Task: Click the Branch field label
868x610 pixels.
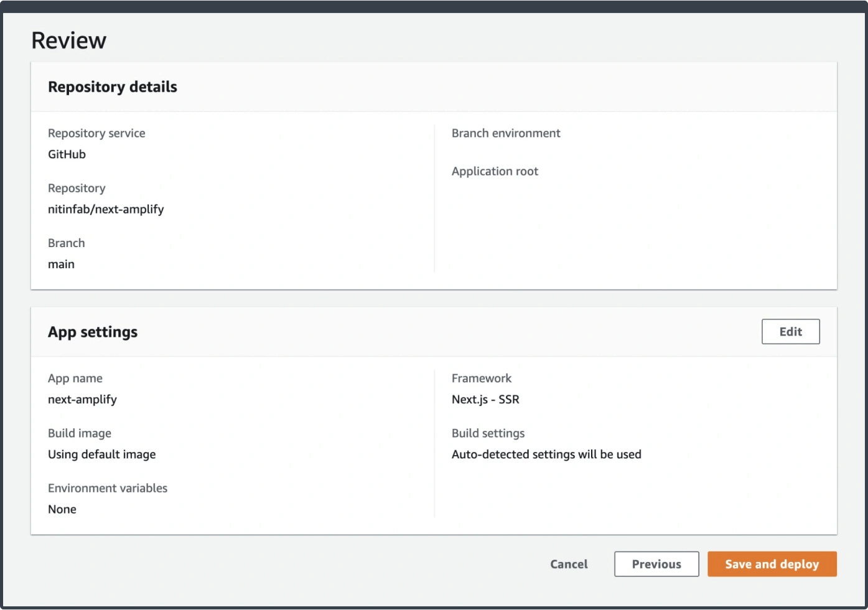Action: click(x=67, y=243)
